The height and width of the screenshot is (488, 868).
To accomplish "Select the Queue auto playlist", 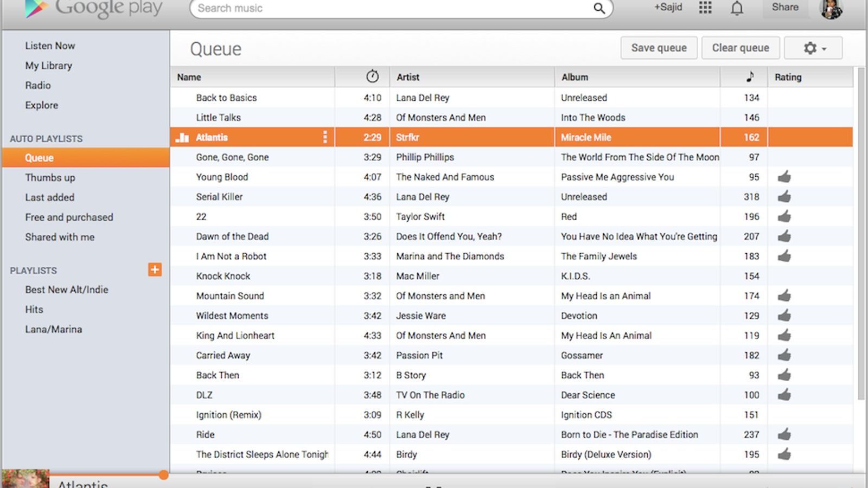I will pyautogui.click(x=86, y=158).
